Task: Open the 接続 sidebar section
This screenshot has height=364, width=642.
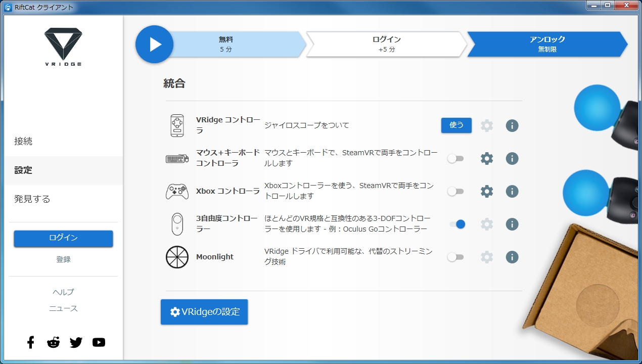Action: (x=63, y=142)
